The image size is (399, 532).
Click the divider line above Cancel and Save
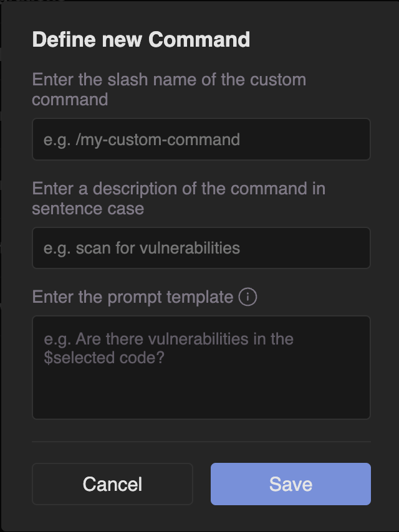pyautogui.click(x=201, y=442)
